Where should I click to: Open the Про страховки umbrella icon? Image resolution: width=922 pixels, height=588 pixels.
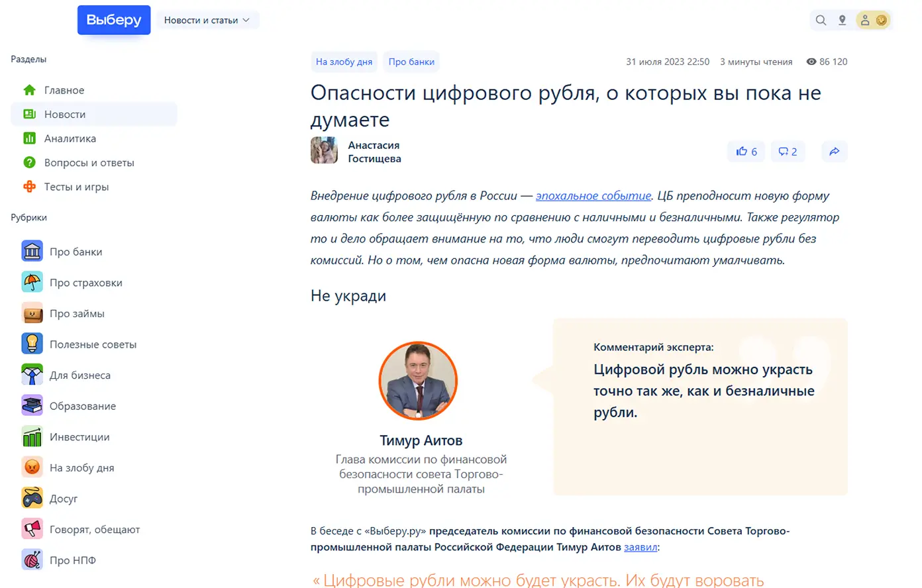[32, 283]
